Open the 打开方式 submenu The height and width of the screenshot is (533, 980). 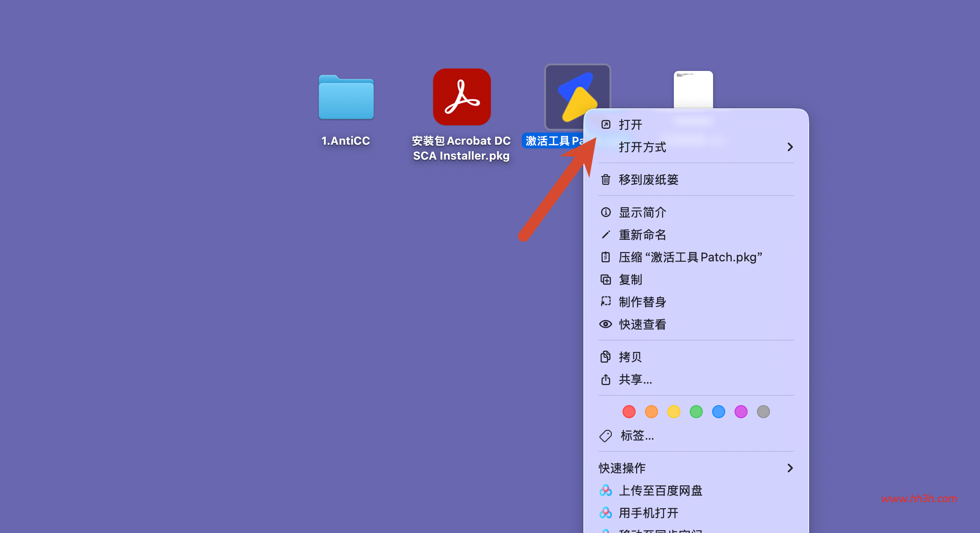click(696, 147)
